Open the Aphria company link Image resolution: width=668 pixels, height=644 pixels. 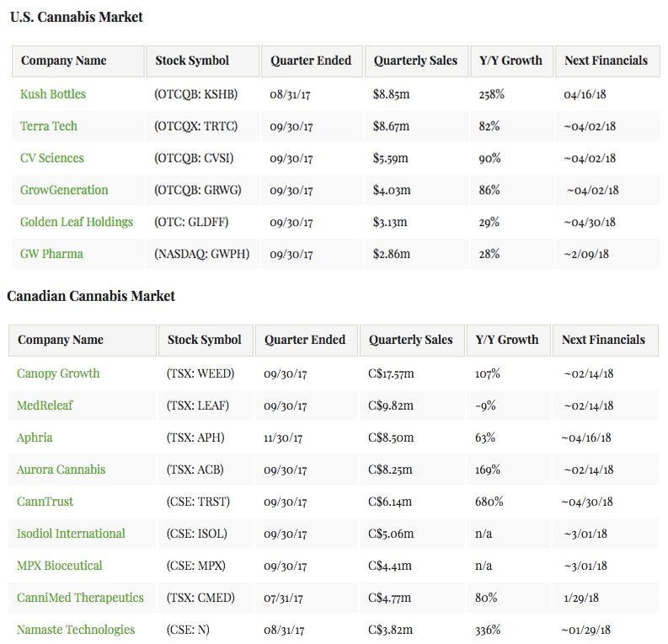(35, 437)
